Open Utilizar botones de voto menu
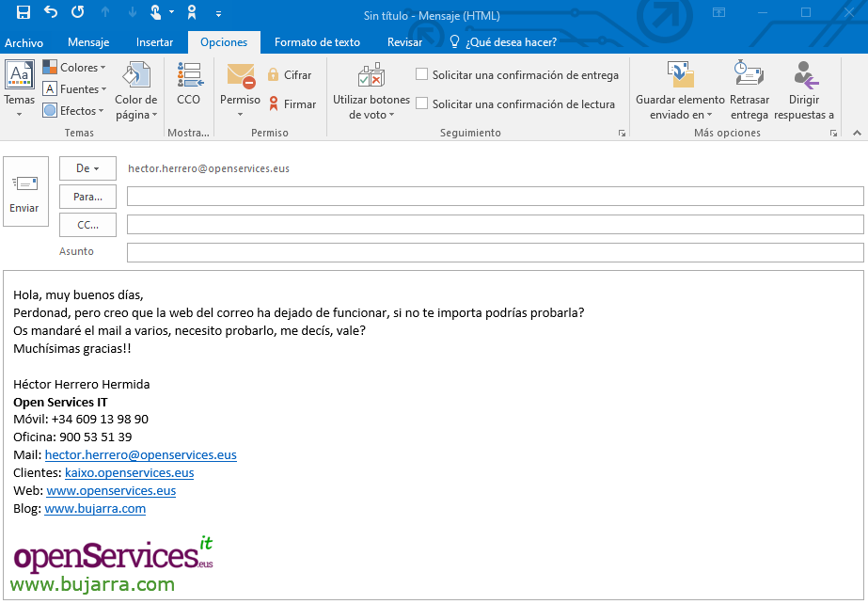This screenshot has width=868, height=604. tap(371, 91)
